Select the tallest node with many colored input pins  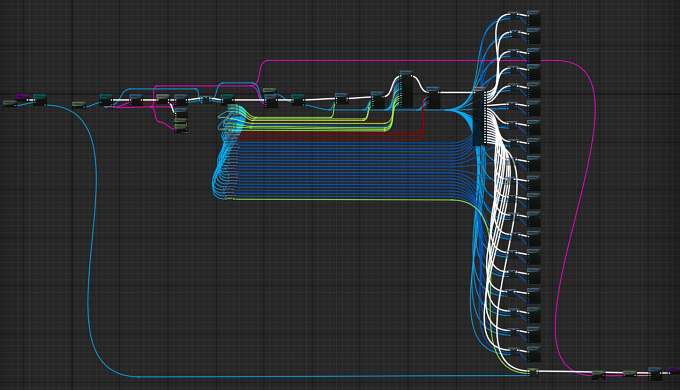click(406, 89)
